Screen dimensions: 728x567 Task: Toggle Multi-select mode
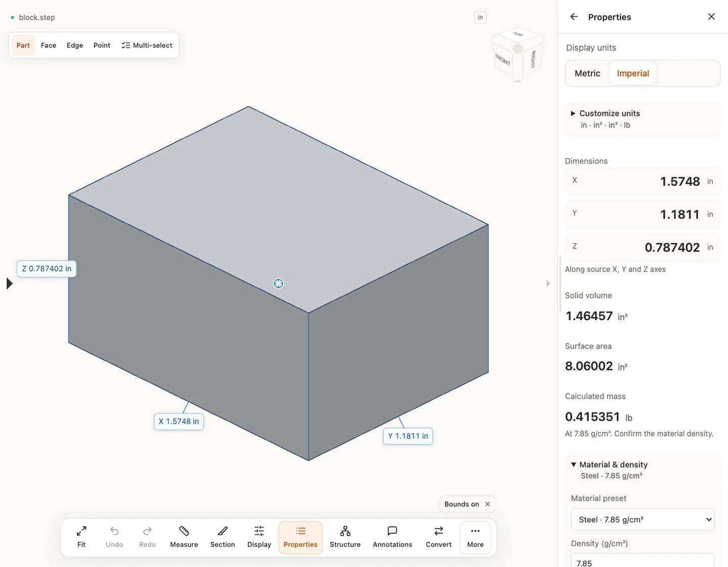pos(147,45)
